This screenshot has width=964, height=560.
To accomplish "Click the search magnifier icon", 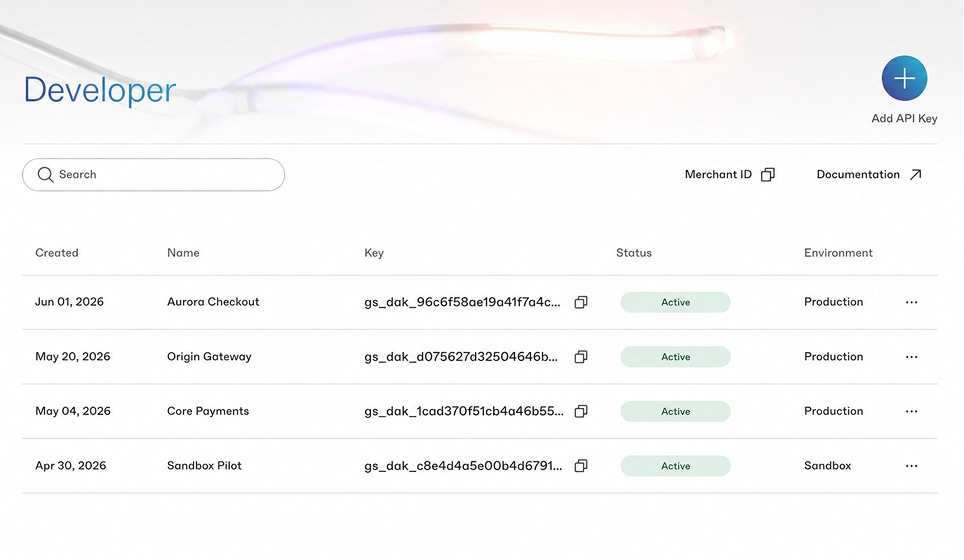I will tap(45, 175).
